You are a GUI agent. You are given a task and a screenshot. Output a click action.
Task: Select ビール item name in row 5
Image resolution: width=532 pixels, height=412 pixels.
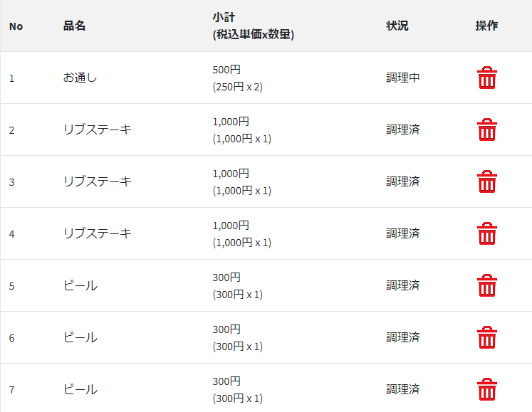point(80,285)
